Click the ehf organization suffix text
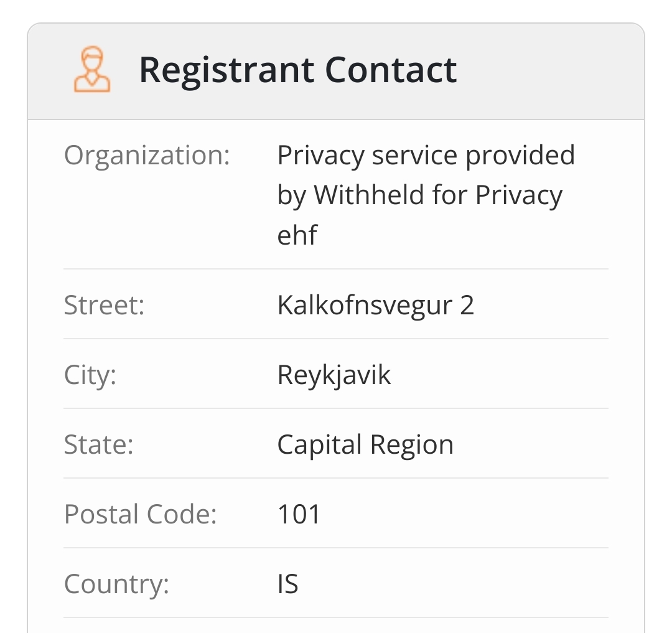The width and height of the screenshot is (672, 633). [297, 235]
